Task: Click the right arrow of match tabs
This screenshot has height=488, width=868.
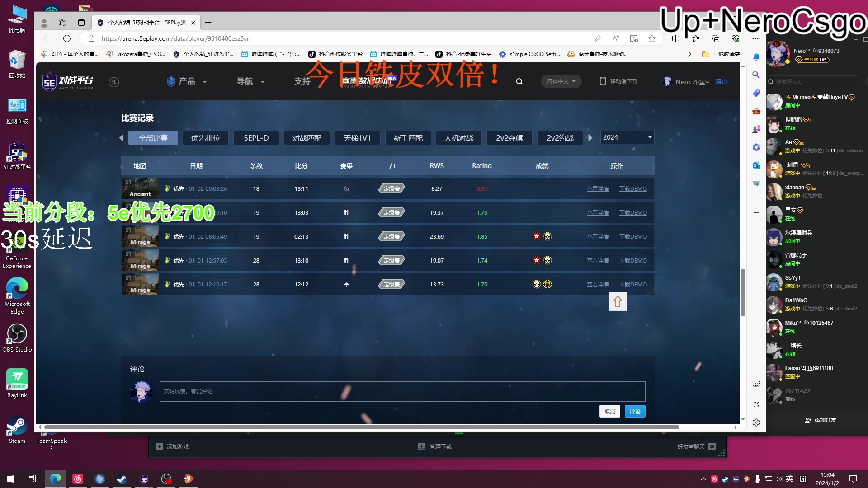Action: (x=590, y=138)
